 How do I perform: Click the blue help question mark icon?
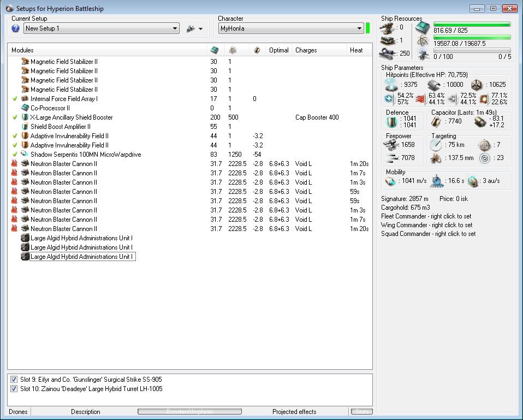click(x=15, y=28)
